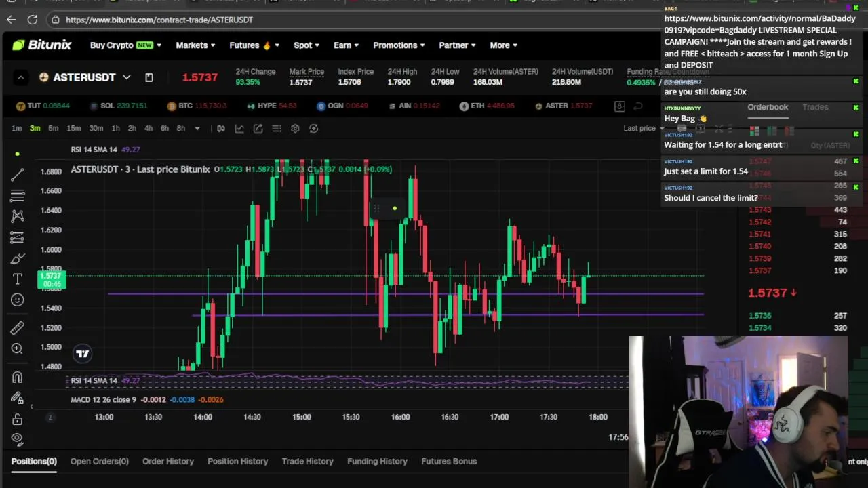
Task: Switch to the Positions(0) tab
Action: click(x=34, y=462)
